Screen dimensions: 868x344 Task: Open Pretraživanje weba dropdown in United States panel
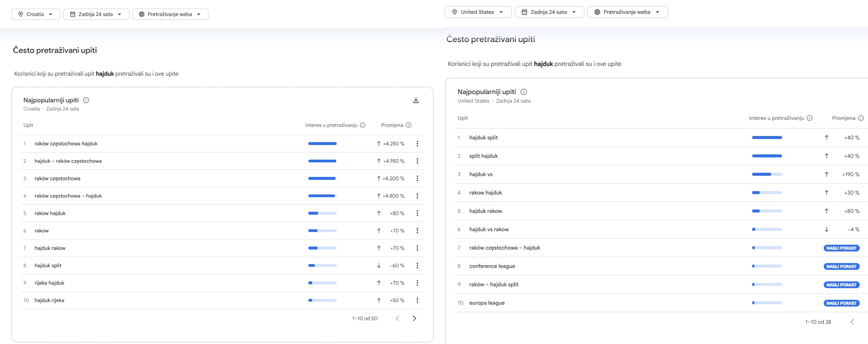628,12
